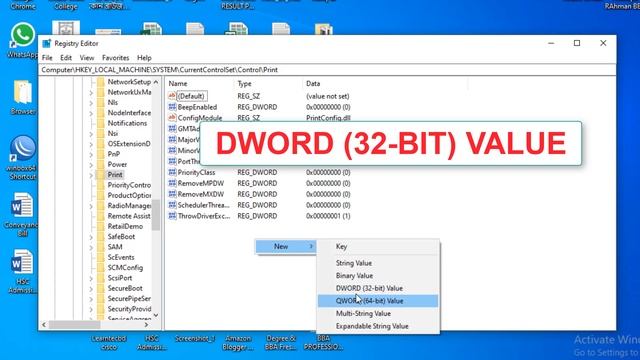Viewport: 640px width, 360px height.
Task: Choose Binary Value from New submenu
Action: point(378,276)
